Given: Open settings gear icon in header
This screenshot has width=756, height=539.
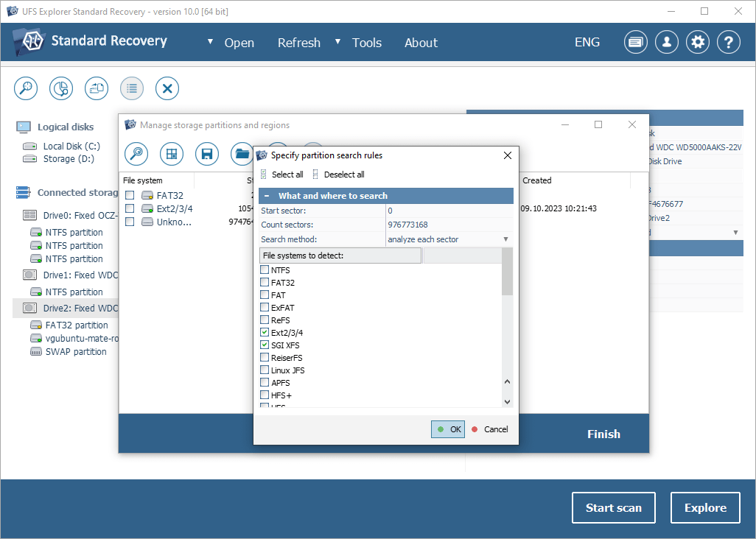Looking at the screenshot, I should (x=698, y=43).
